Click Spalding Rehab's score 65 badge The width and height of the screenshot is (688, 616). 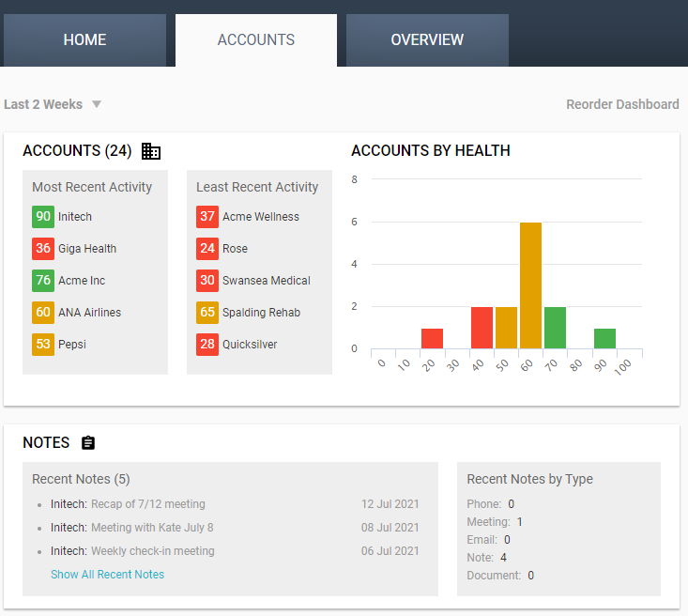206,313
